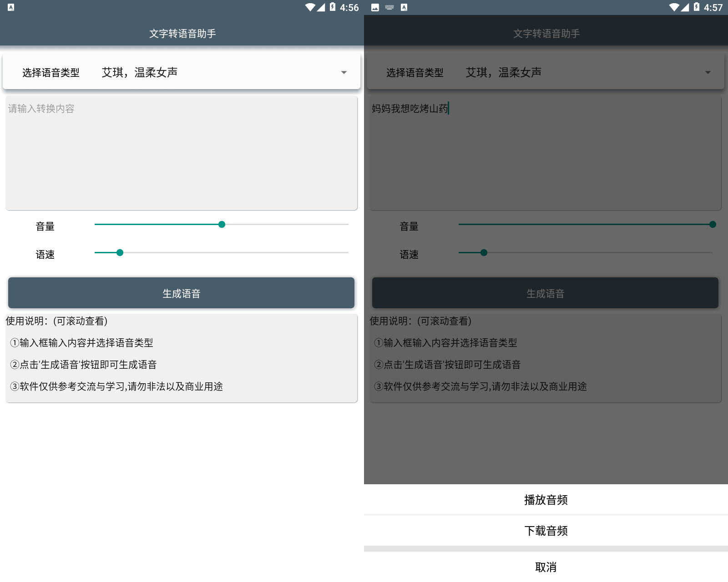Tap the cell signal icon beside 4:56
728x582 pixels.
pos(321,7)
